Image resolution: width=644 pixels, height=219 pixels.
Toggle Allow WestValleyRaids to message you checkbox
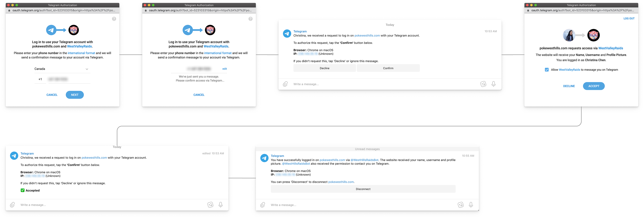click(547, 70)
